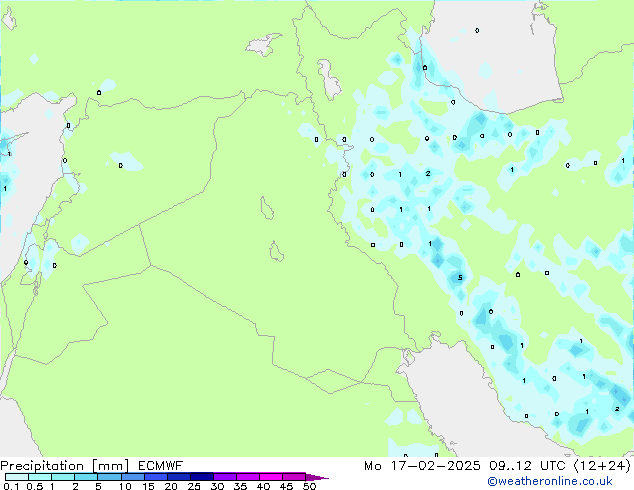Click the 2–5 mm legend swatch
This screenshot has height=490, width=634.
(x=86, y=477)
